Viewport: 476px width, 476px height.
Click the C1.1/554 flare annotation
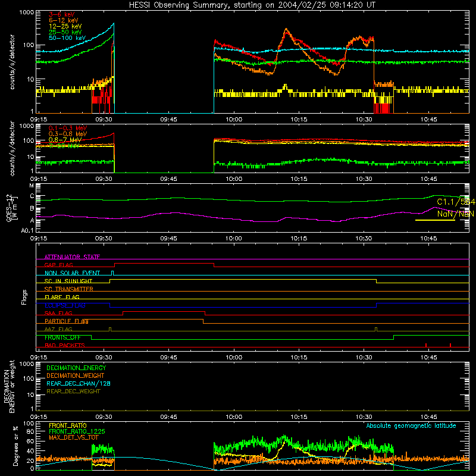tap(456, 202)
